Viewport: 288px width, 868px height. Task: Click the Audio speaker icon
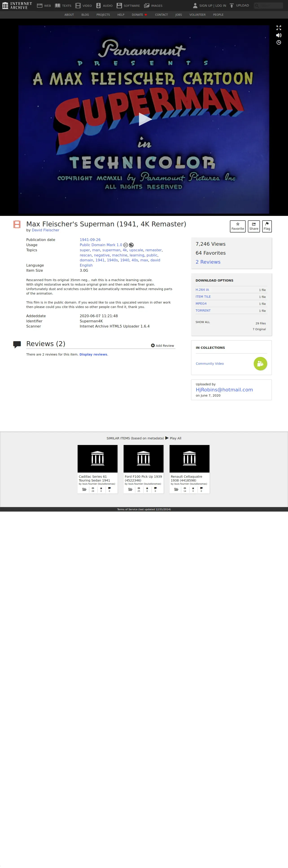pyautogui.click(x=98, y=5)
